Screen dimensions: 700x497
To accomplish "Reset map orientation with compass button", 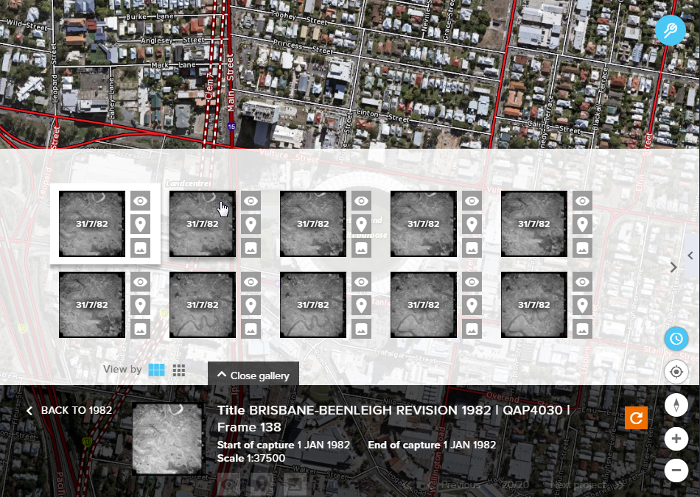I will click(x=676, y=405).
